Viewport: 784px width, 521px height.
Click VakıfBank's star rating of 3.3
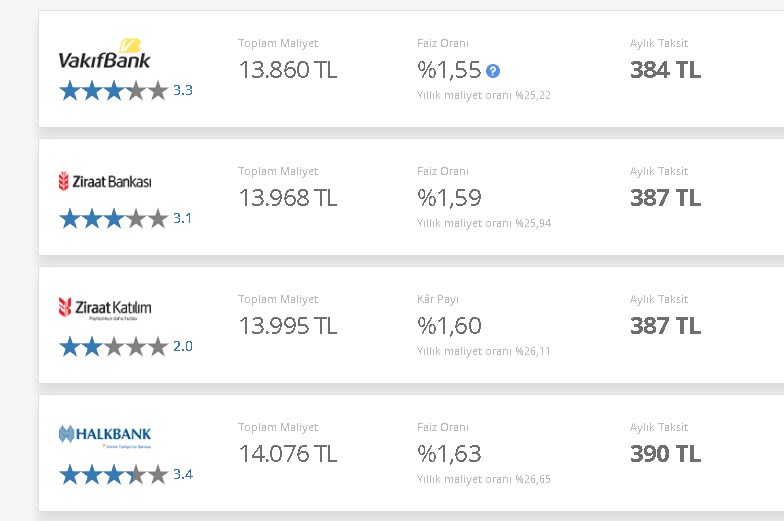(126, 90)
